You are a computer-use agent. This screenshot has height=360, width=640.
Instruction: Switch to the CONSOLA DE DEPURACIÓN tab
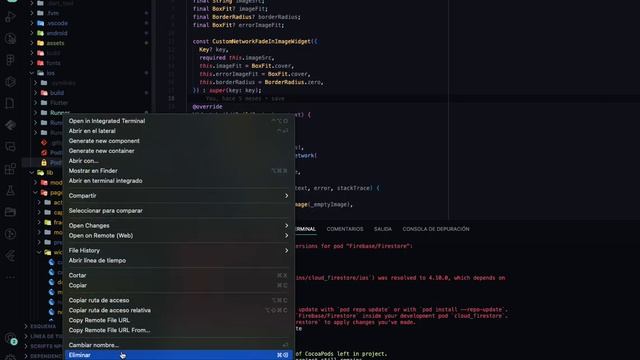(436, 229)
